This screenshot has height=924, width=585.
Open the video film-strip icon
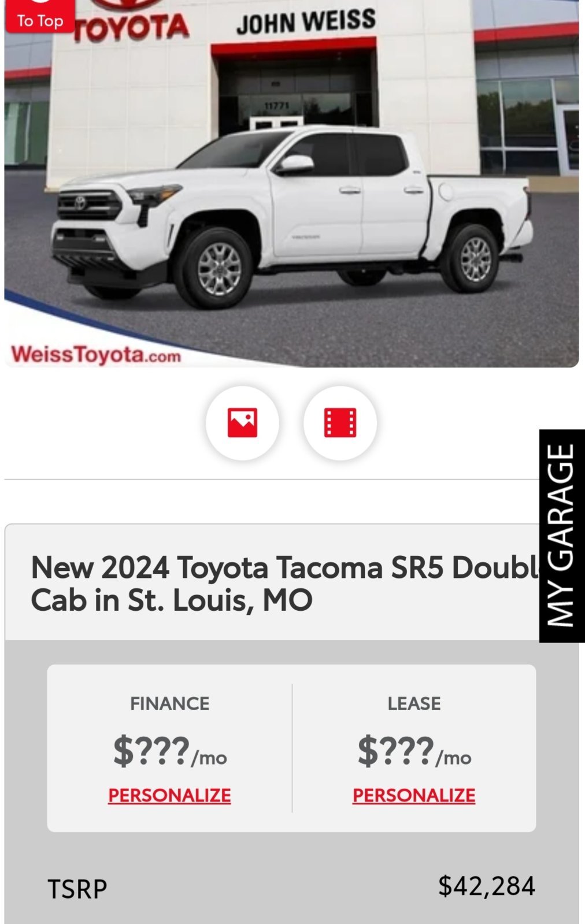[x=340, y=423]
